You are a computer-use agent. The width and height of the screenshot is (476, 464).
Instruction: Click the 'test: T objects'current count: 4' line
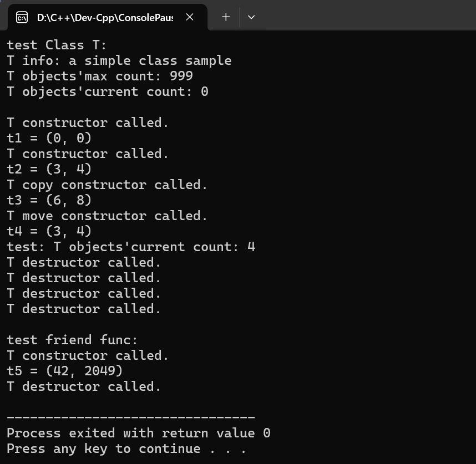tap(131, 247)
